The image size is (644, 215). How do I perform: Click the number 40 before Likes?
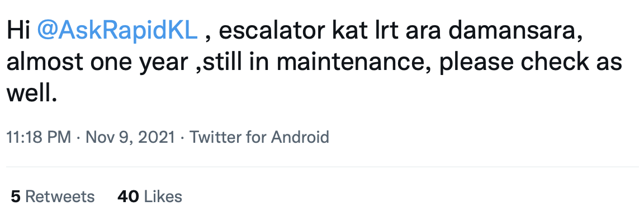pyautogui.click(x=128, y=197)
